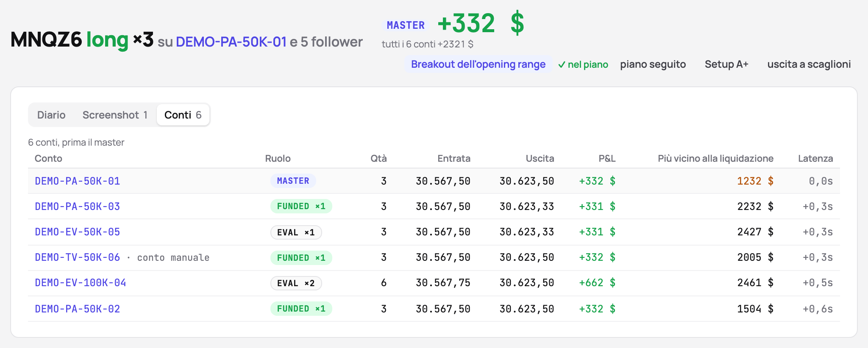This screenshot has width=868, height=348.
Task: Click the 'Setup A+' tag
Action: coord(726,64)
